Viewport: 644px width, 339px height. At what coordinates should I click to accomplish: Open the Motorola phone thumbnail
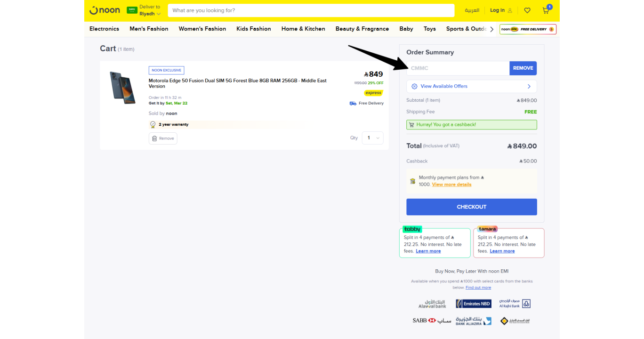pos(122,88)
